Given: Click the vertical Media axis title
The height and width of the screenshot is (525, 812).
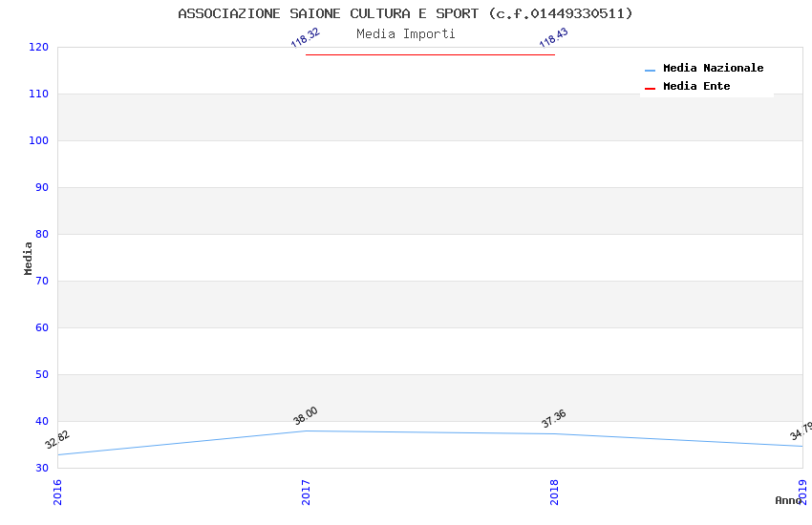Looking at the screenshot, I should click(28, 258).
